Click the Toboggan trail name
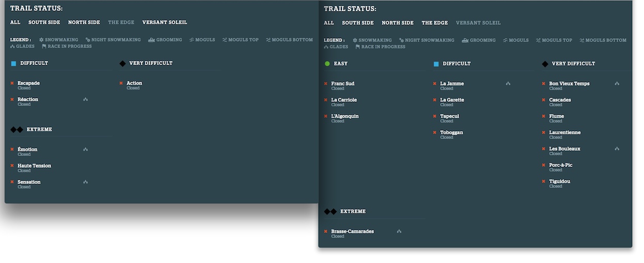The image size is (644, 263). click(452, 133)
